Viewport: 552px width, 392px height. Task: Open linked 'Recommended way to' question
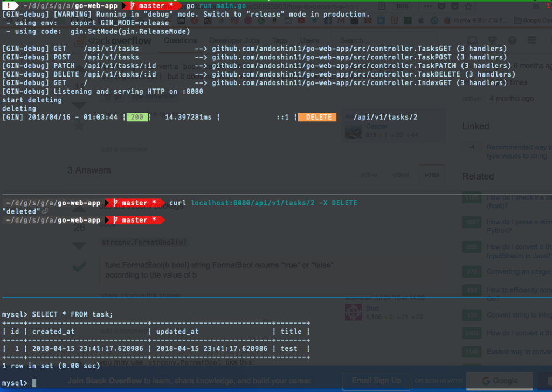pyautogui.click(x=519, y=152)
